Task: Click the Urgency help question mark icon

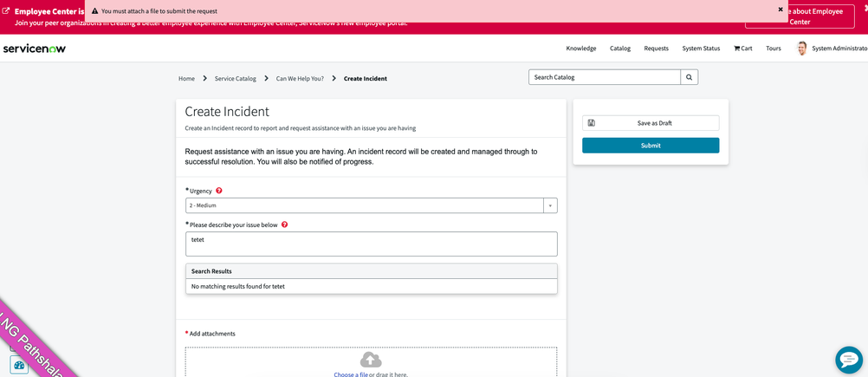Action: [219, 191]
